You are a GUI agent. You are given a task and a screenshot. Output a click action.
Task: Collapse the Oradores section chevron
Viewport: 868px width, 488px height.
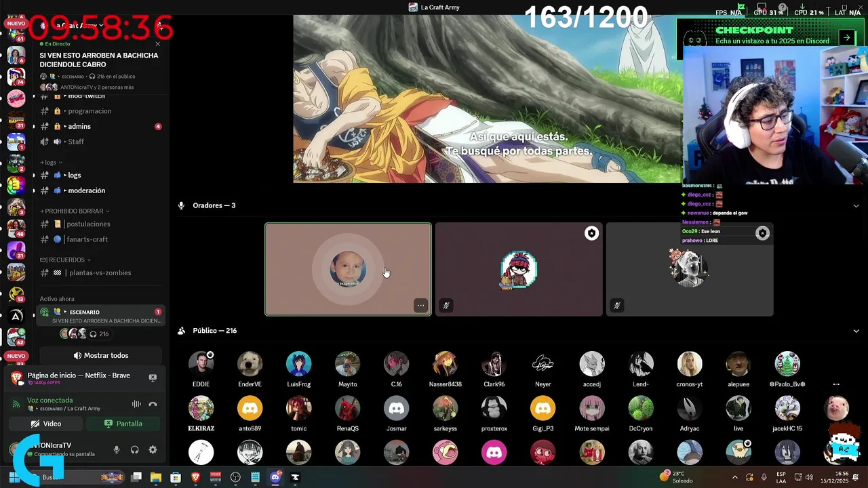[856, 205]
